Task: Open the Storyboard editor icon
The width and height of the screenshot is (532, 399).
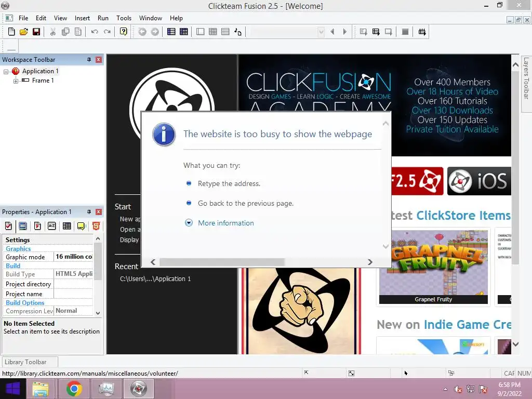Action: [171, 32]
